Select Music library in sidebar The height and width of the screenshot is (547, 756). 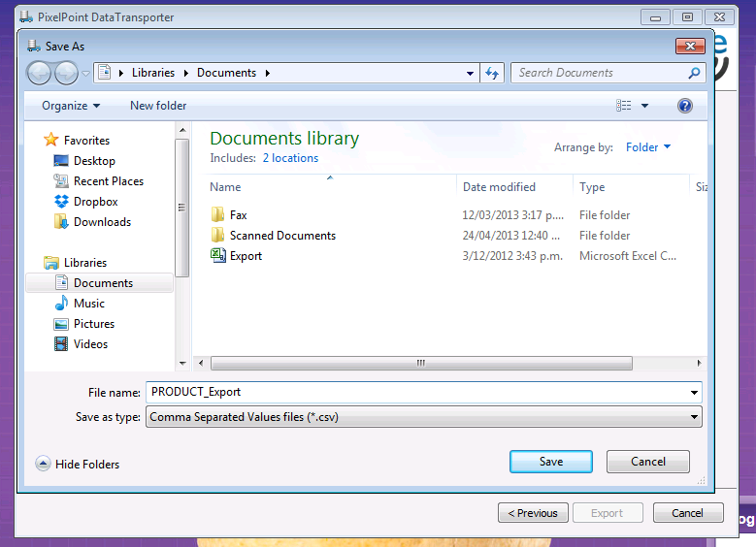tap(88, 304)
